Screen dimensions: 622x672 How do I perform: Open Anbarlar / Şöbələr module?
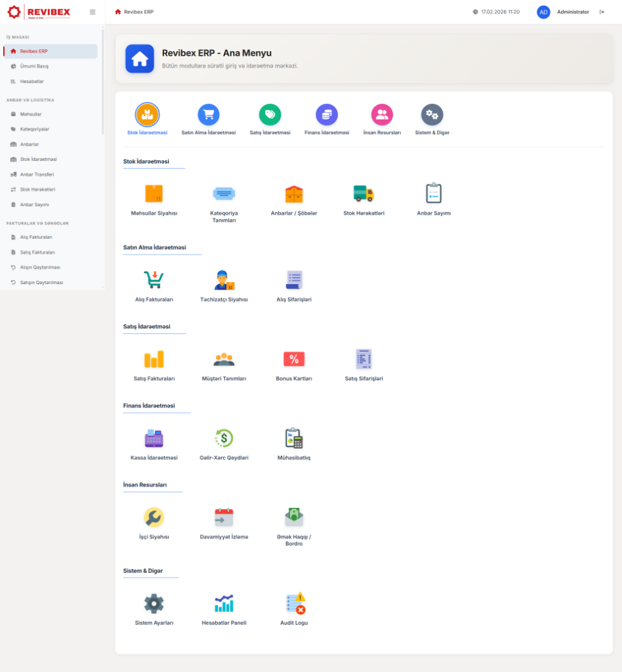[293, 194]
